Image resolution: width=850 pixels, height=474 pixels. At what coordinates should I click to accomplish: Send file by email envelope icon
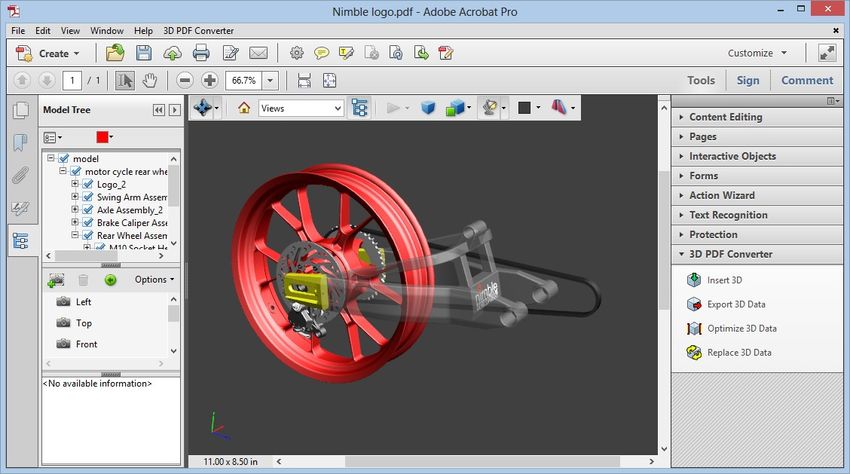click(x=258, y=53)
